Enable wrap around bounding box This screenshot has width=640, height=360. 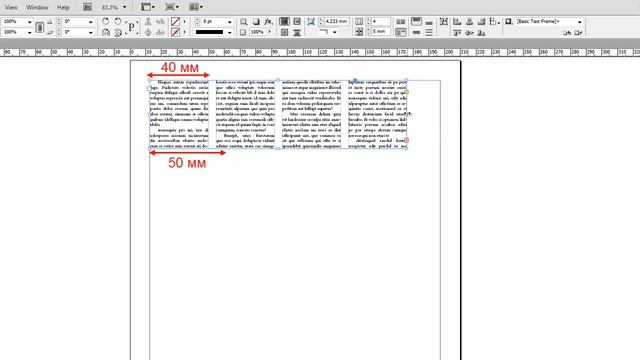(297, 21)
